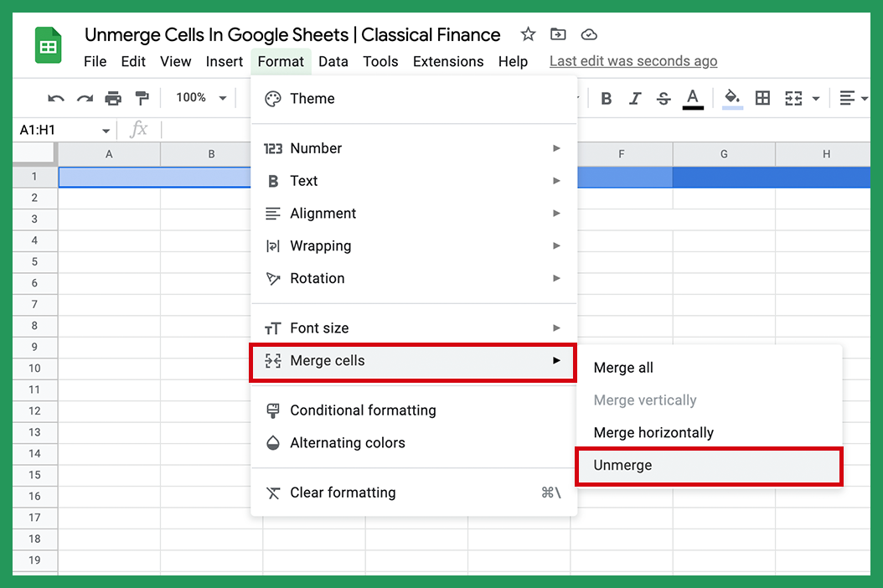Open the Borders tool
The width and height of the screenshot is (883, 588).
pyautogui.click(x=762, y=98)
